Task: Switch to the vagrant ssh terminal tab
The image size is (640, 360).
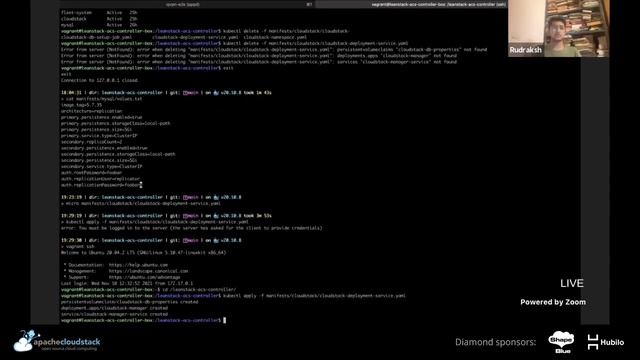Action: [411, 4]
